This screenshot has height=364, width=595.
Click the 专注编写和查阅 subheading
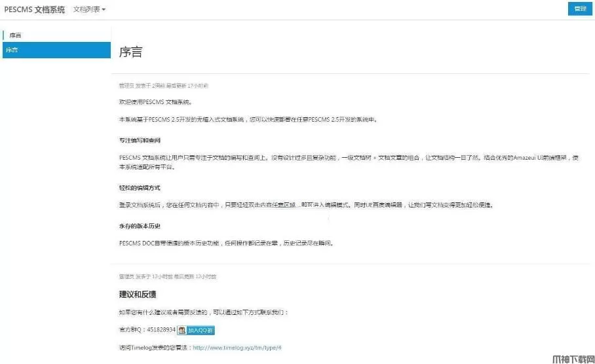coord(140,140)
